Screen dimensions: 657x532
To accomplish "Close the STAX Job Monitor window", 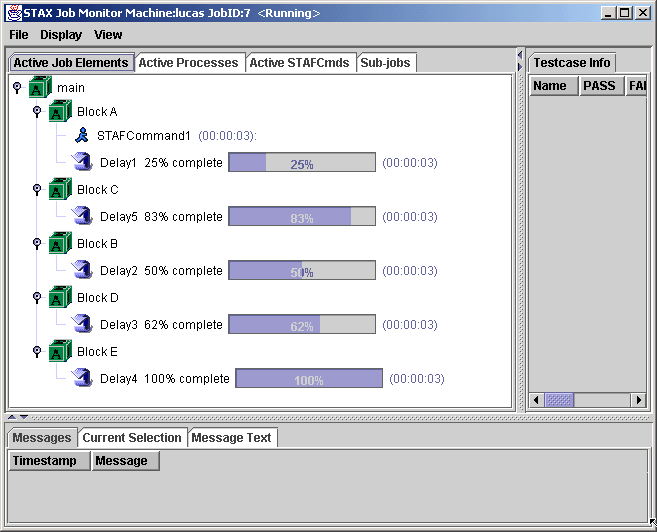I will [x=642, y=13].
